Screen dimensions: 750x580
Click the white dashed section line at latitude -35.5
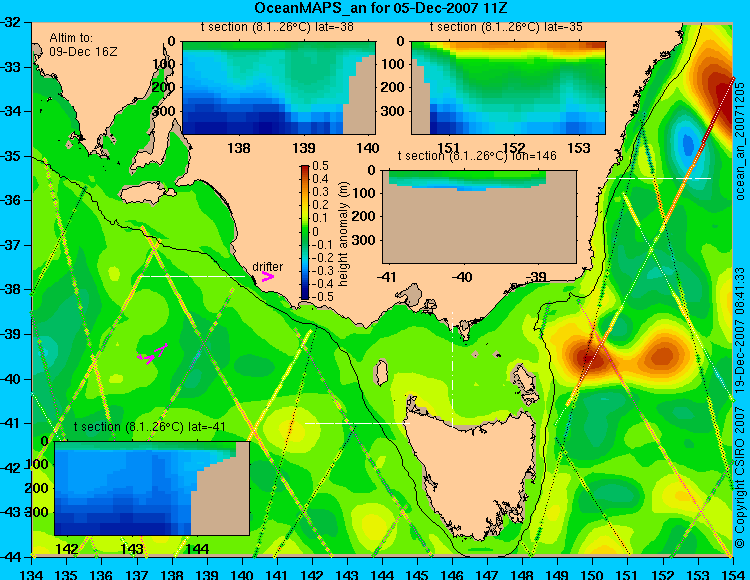659,178
